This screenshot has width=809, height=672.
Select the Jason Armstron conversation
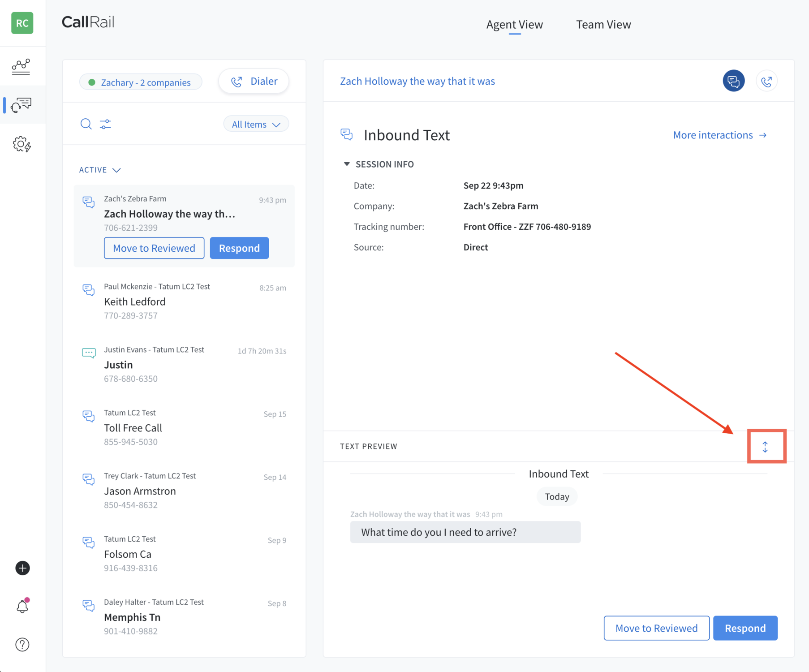[x=184, y=491]
